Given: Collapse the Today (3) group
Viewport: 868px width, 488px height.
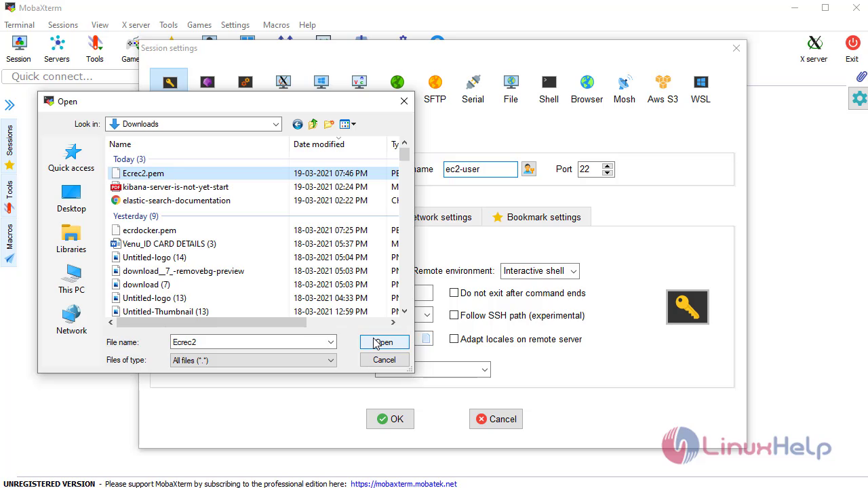Looking at the screenshot, I should tap(129, 159).
